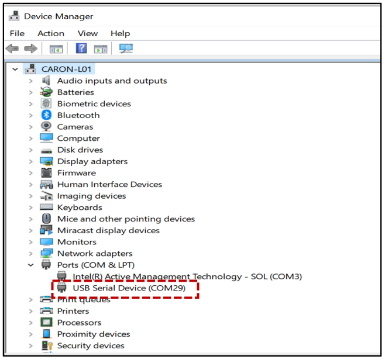This screenshot has height=360, width=385.
Task: Expand the Disk drives node
Action: (31, 150)
